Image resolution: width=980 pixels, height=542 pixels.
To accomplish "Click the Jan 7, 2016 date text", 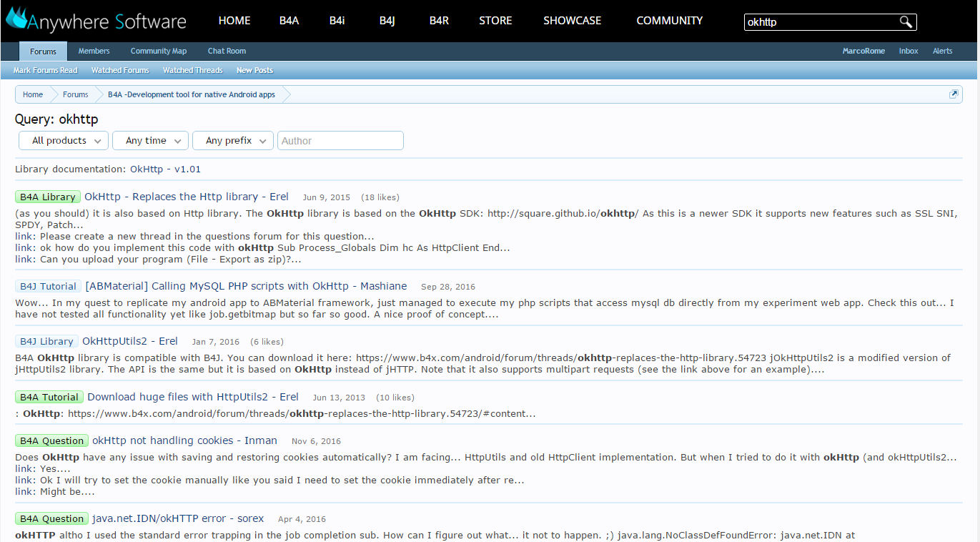I will click(216, 342).
